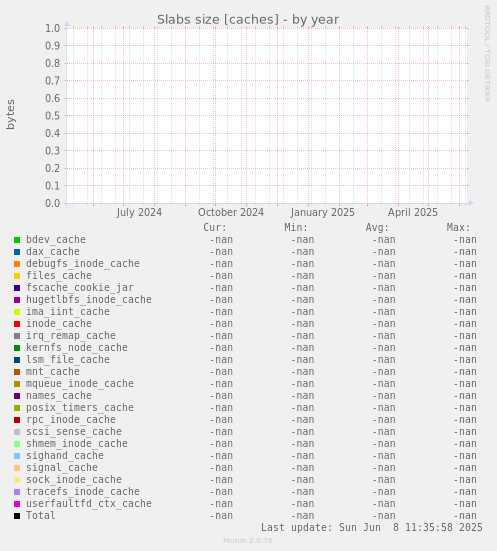Select the files_cache legend label

59,276
